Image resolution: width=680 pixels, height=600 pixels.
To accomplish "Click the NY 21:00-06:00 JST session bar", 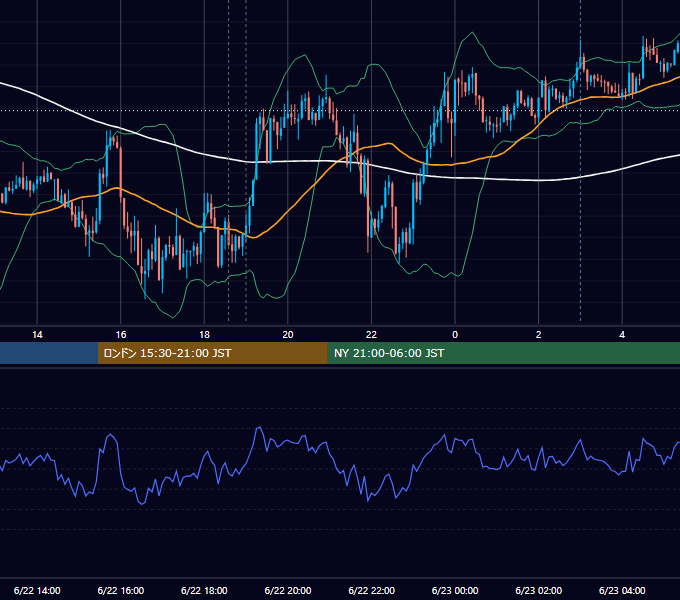I will click(x=503, y=353).
